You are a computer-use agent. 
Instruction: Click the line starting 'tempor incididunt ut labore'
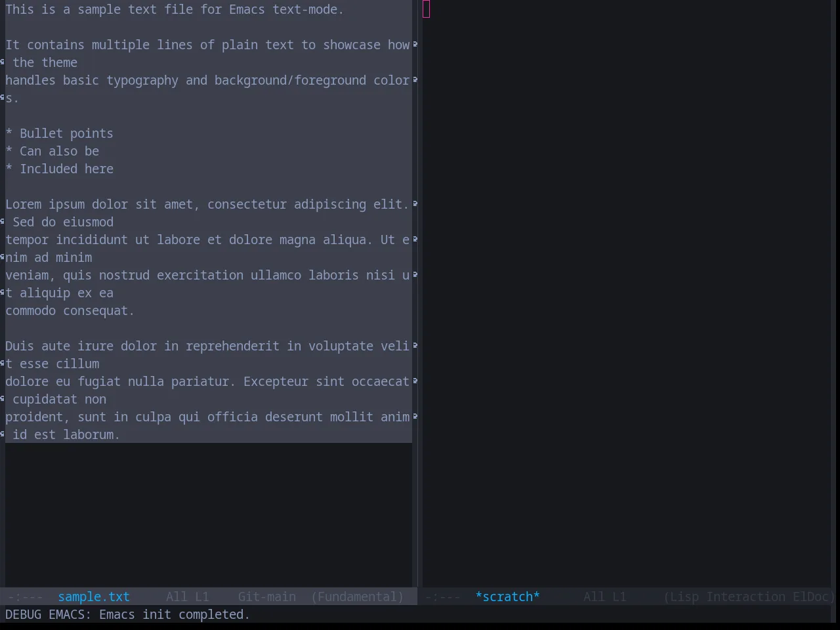click(207, 240)
